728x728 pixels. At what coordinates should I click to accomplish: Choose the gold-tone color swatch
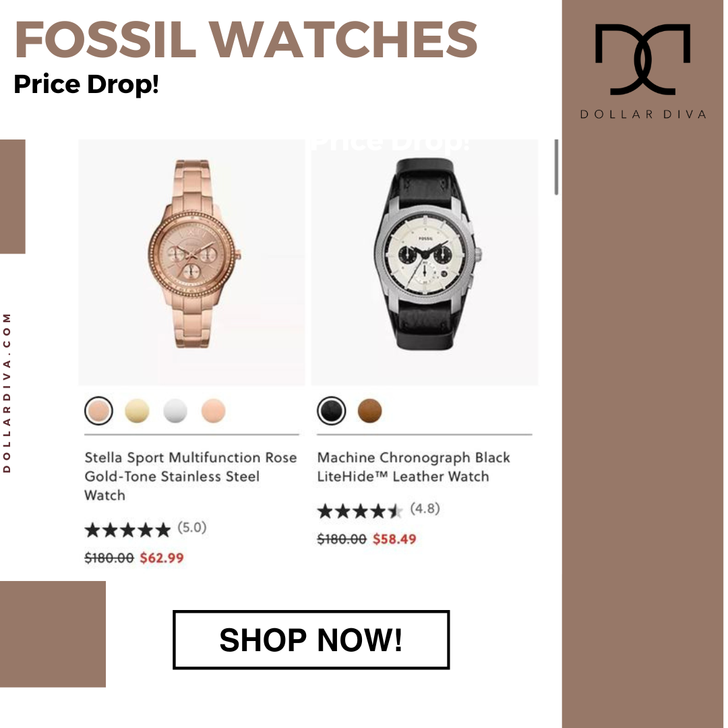click(x=137, y=411)
